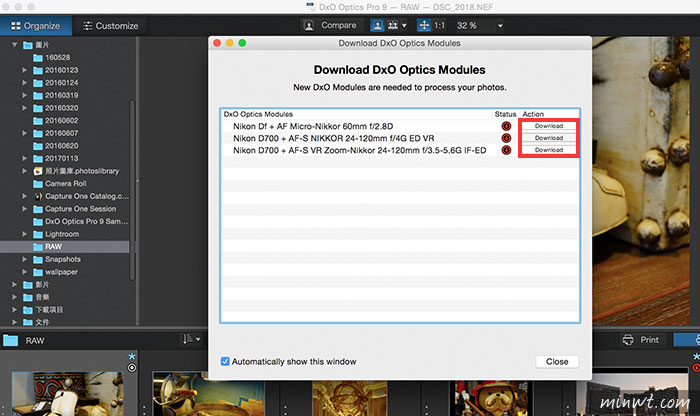Image resolution: width=700 pixels, height=416 pixels.
Task: Expand the 20160320 folder
Action: point(25,108)
